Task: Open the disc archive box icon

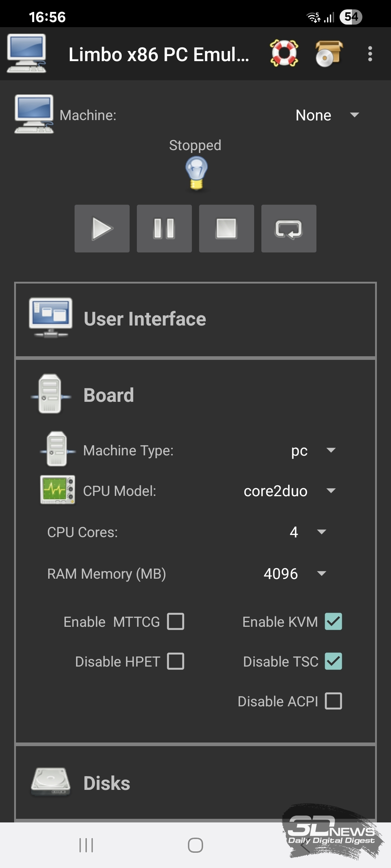Action: pyautogui.click(x=328, y=54)
